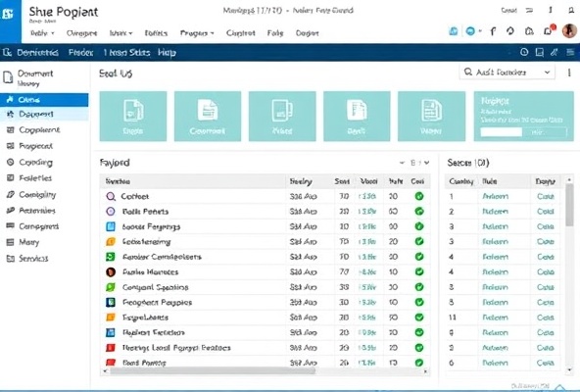
Task: Click the vertical scrollbar thumb in right panel
Action: tap(569, 206)
